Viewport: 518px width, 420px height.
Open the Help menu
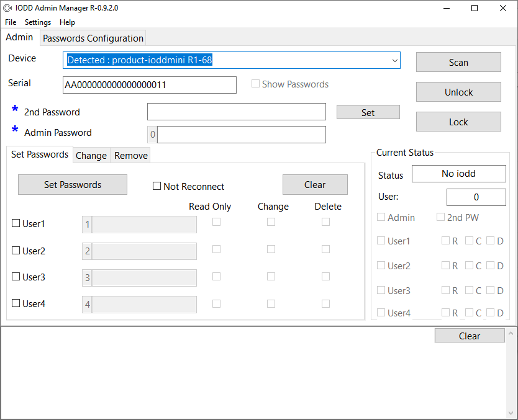pos(68,22)
